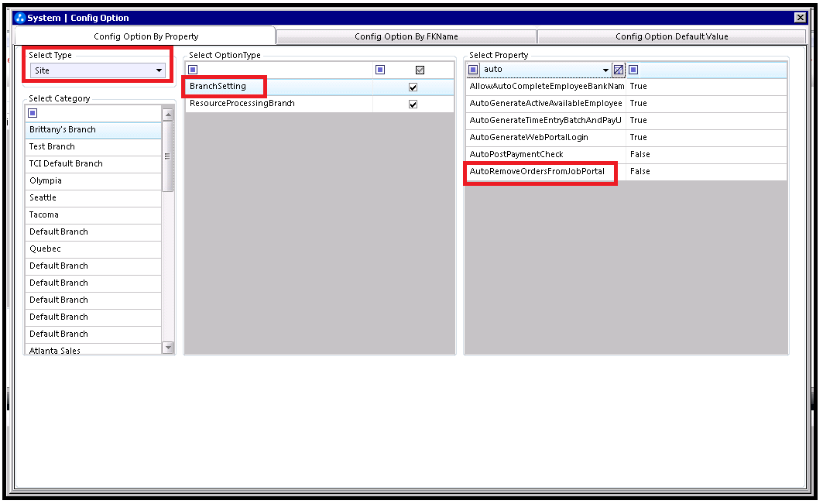Select the AutoGenerateActiveAvailableEmployee property

click(x=547, y=104)
